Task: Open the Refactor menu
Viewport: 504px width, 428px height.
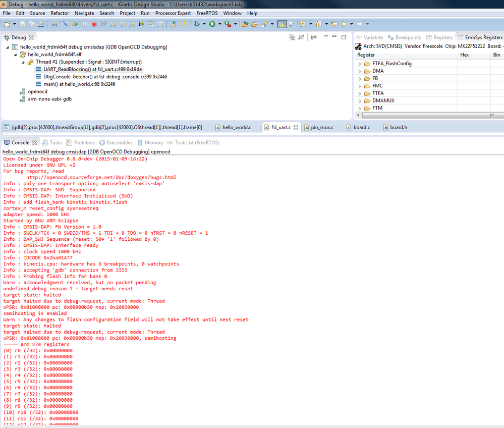Action: point(60,13)
